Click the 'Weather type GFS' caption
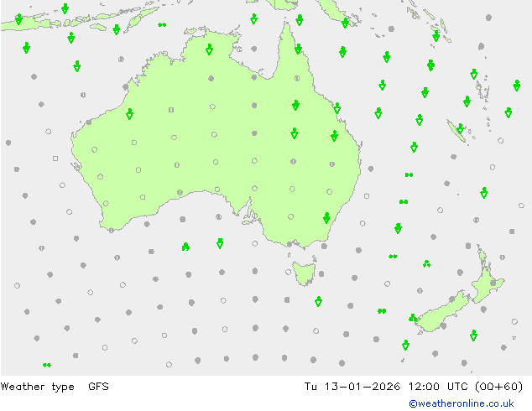This screenshot has height=411, width=532. [x=55, y=387]
